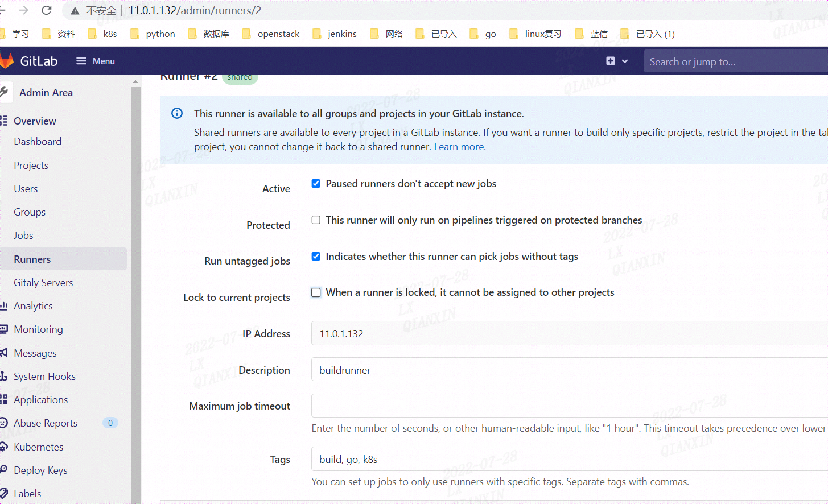Open the openstack bookmark folder
Viewport: 828px width, 504px height.
pyautogui.click(x=271, y=34)
